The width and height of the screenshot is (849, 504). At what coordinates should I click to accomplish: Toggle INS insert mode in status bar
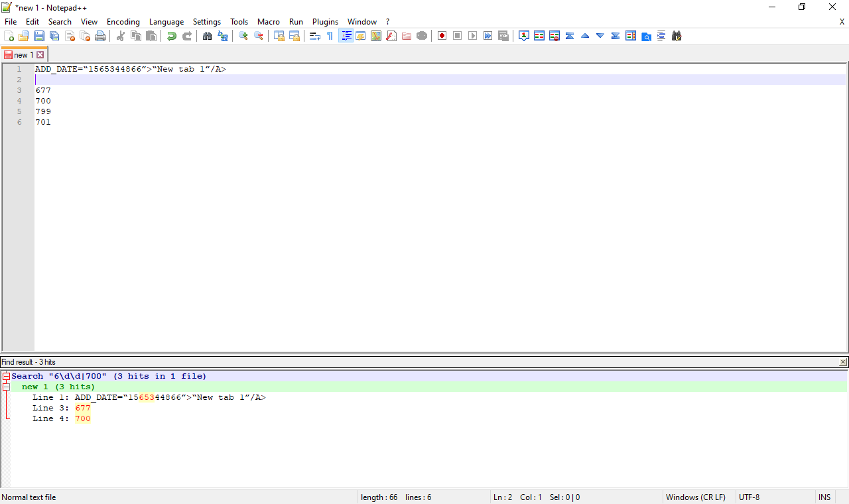pos(824,497)
